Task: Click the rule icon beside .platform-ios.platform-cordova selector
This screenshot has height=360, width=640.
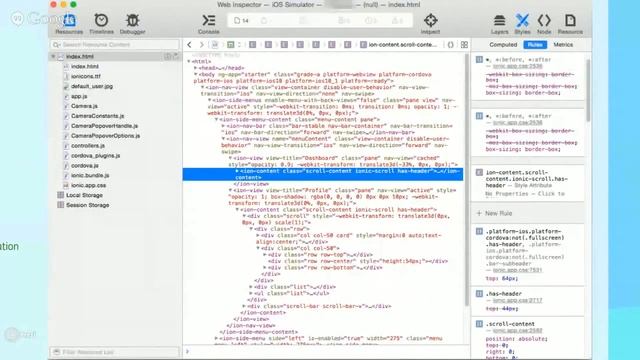Action: click(x=479, y=231)
